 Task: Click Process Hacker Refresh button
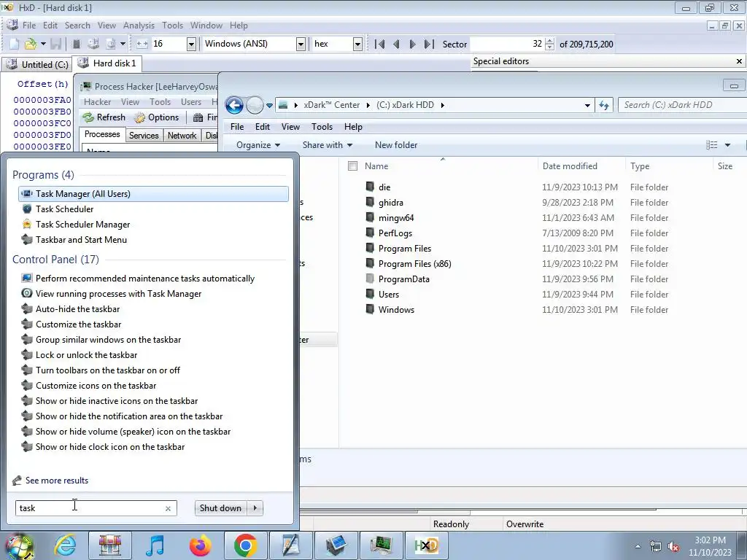[x=104, y=117]
